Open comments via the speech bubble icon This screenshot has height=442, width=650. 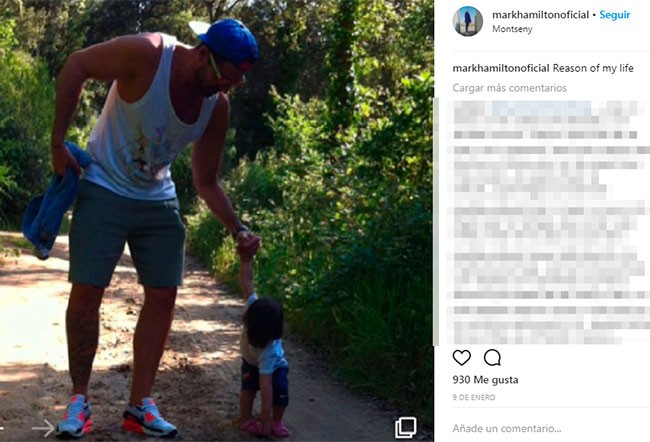coord(492,357)
